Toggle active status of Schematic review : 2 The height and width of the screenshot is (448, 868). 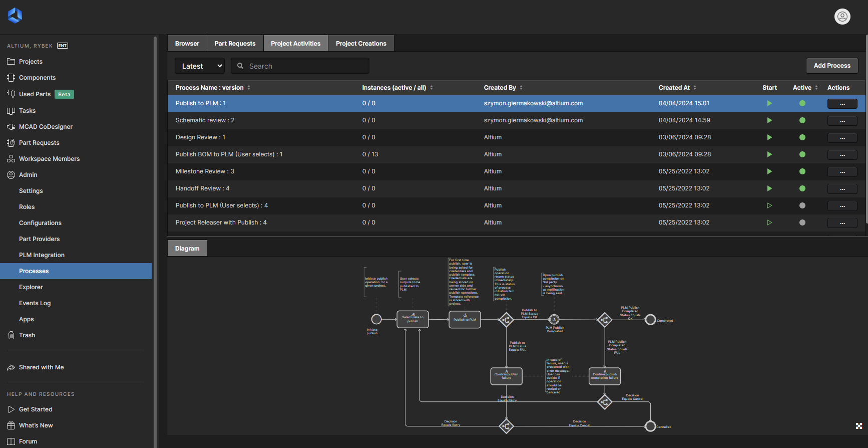pyautogui.click(x=802, y=120)
